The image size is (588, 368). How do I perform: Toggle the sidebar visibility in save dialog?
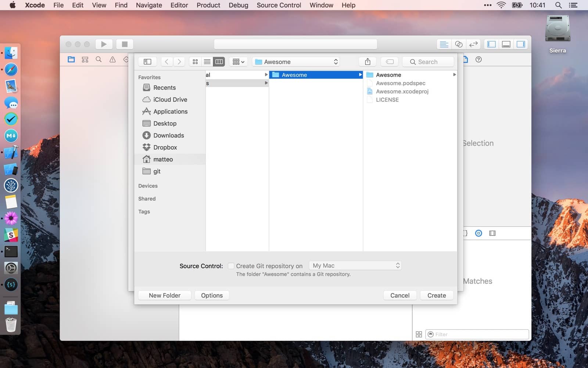[147, 62]
